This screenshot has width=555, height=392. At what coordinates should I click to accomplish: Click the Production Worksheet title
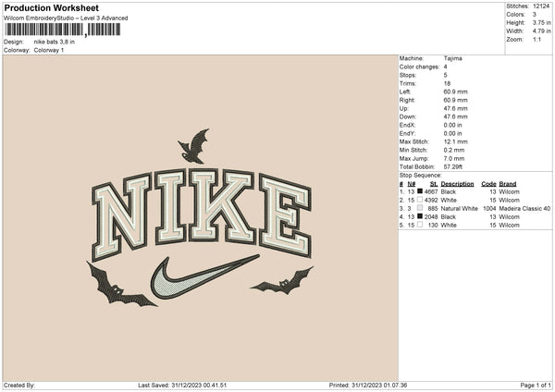pyautogui.click(x=51, y=7)
